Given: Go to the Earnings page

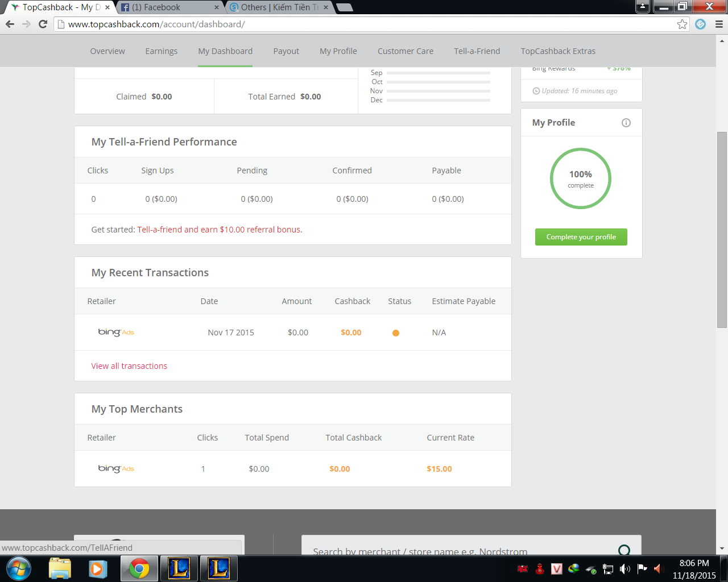Looking at the screenshot, I should [162, 51].
